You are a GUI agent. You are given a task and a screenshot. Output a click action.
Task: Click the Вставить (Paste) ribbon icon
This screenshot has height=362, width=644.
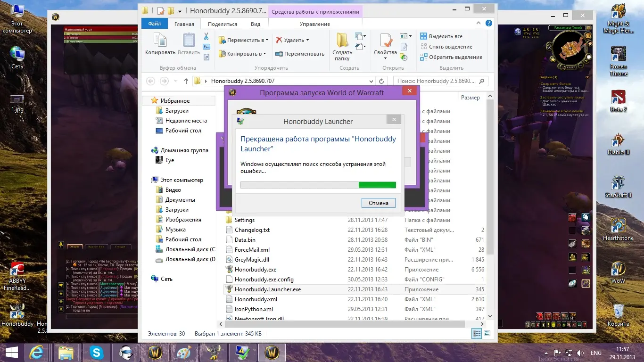[189, 44]
